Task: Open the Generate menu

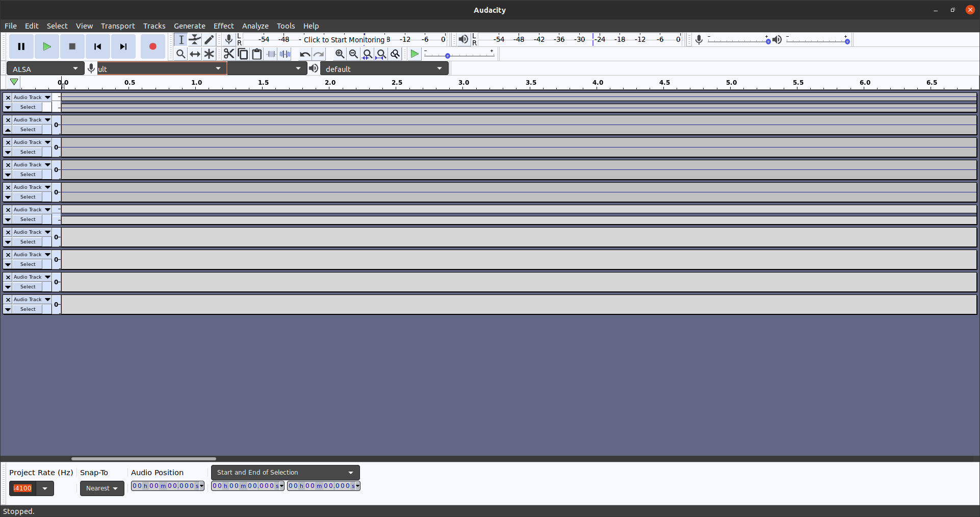Action: (x=189, y=26)
